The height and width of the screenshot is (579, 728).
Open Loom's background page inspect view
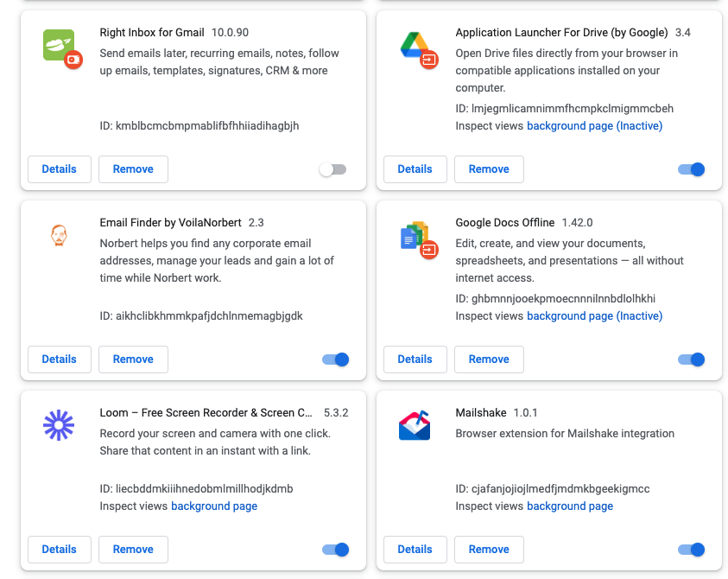[x=214, y=506]
